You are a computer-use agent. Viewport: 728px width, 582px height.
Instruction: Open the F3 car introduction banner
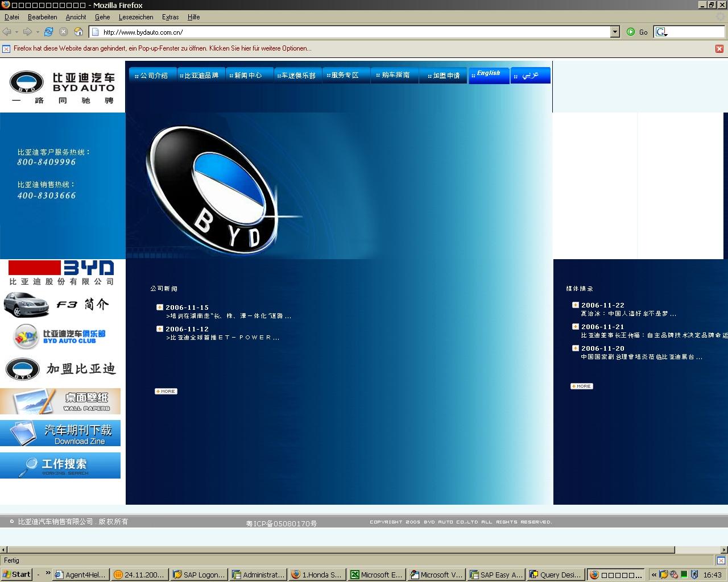[60, 305]
